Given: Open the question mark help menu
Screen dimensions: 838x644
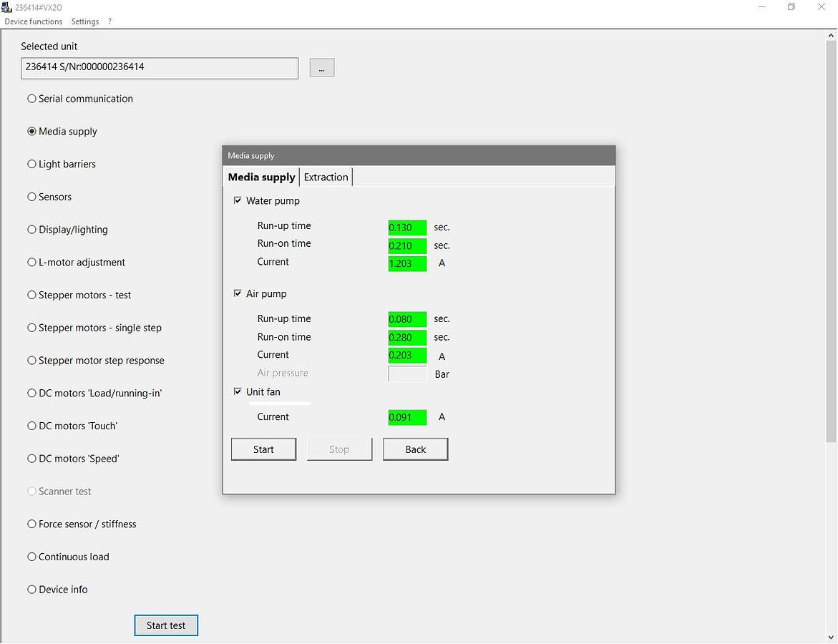Looking at the screenshot, I should click(109, 21).
